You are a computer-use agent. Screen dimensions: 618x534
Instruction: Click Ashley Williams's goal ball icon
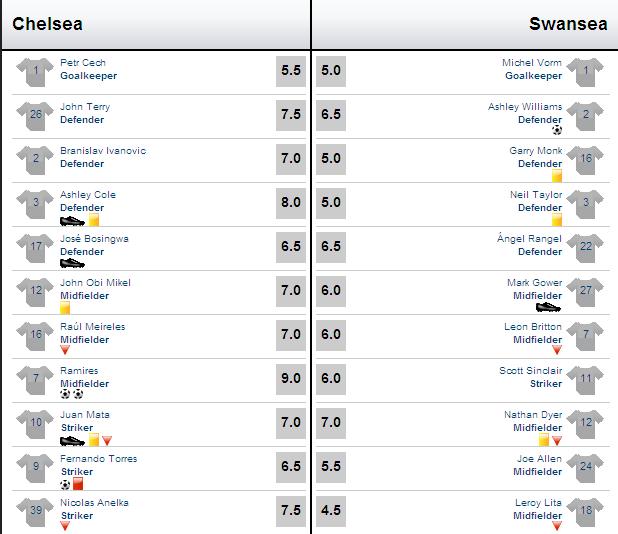pyautogui.click(x=557, y=130)
